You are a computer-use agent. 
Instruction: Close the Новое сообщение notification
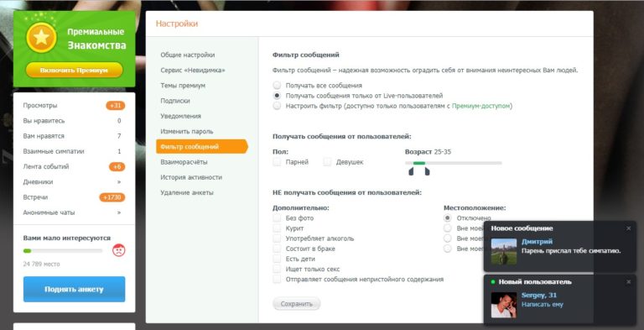(x=628, y=228)
